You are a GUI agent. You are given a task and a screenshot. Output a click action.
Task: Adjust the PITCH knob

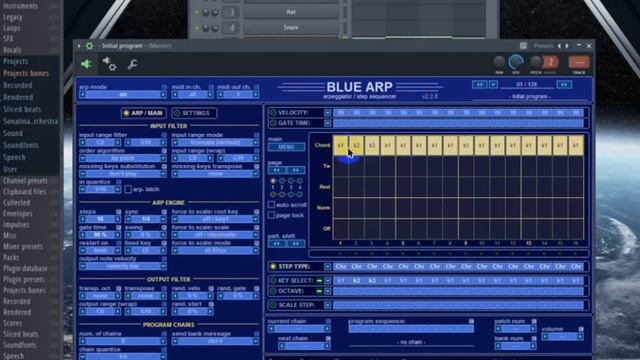(x=536, y=62)
